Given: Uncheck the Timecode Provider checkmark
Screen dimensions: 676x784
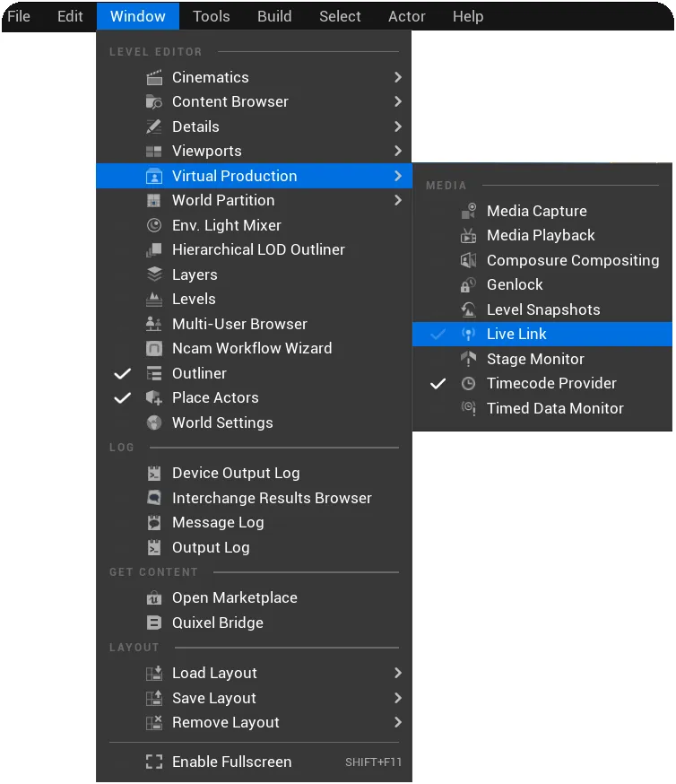Looking at the screenshot, I should (438, 384).
